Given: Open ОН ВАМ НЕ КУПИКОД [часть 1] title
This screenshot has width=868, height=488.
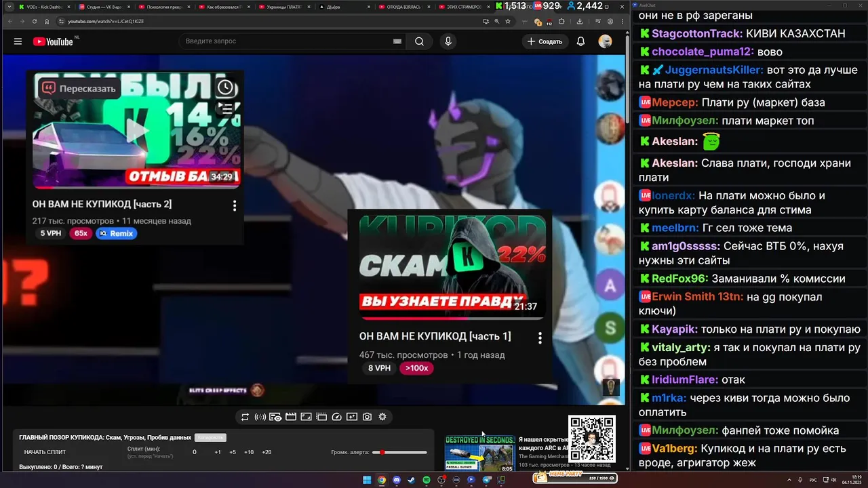Looking at the screenshot, I should click(435, 336).
